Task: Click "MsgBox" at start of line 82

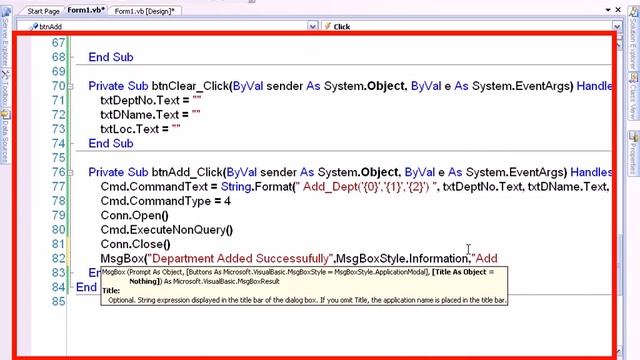Action: pyautogui.click(x=122, y=258)
